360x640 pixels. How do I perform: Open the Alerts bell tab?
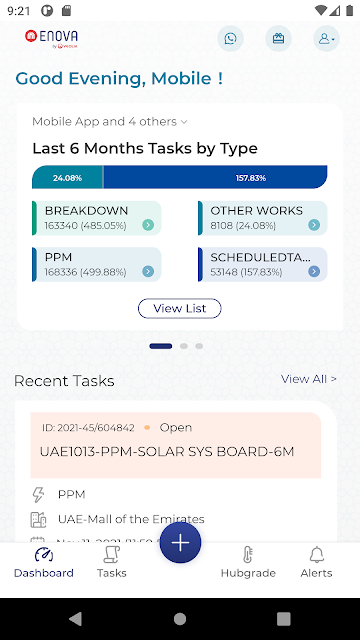click(316, 562)
